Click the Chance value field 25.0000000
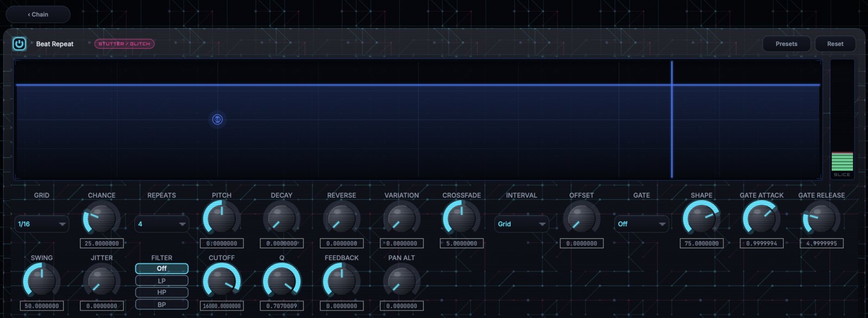Image resolution: width=868 pixels, height=318 pixels. (101, 244)
